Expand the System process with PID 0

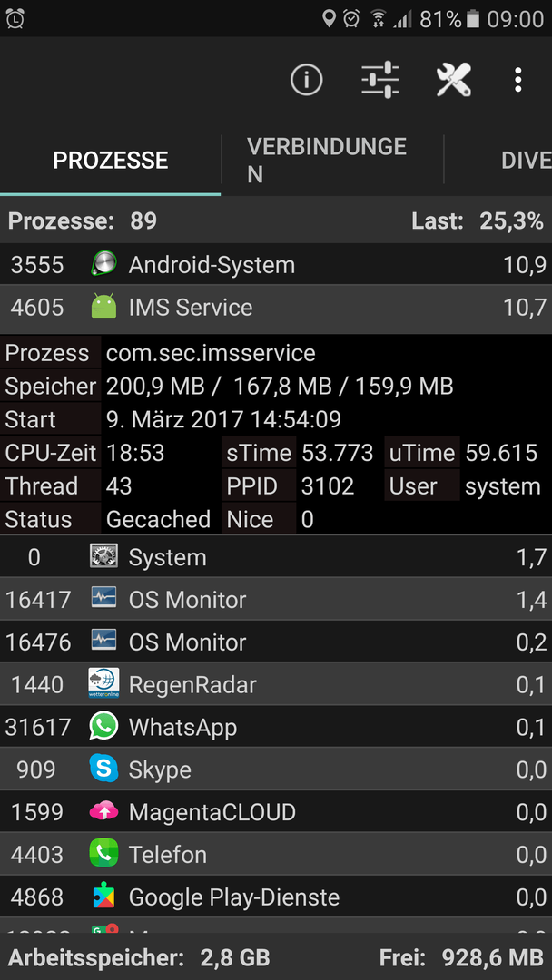276,557
